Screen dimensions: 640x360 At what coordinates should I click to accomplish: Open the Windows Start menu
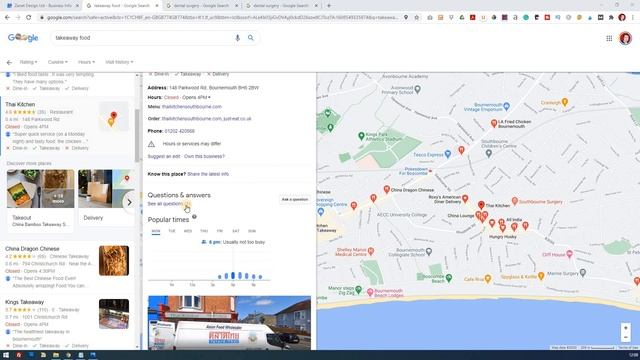[x=6, y=355]
